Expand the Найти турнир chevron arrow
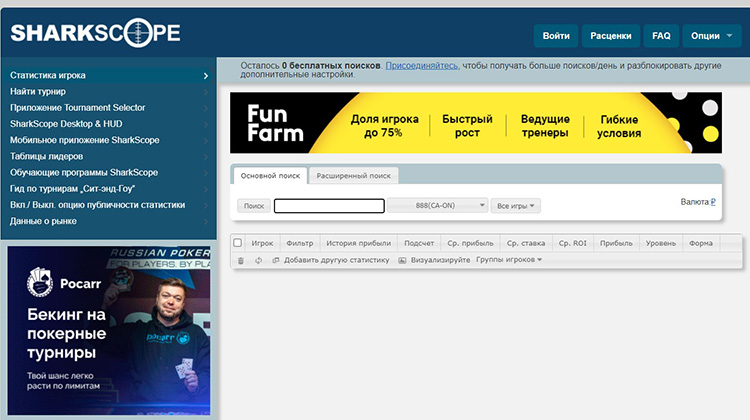750x420 pixels. click(x=206, y=92)
